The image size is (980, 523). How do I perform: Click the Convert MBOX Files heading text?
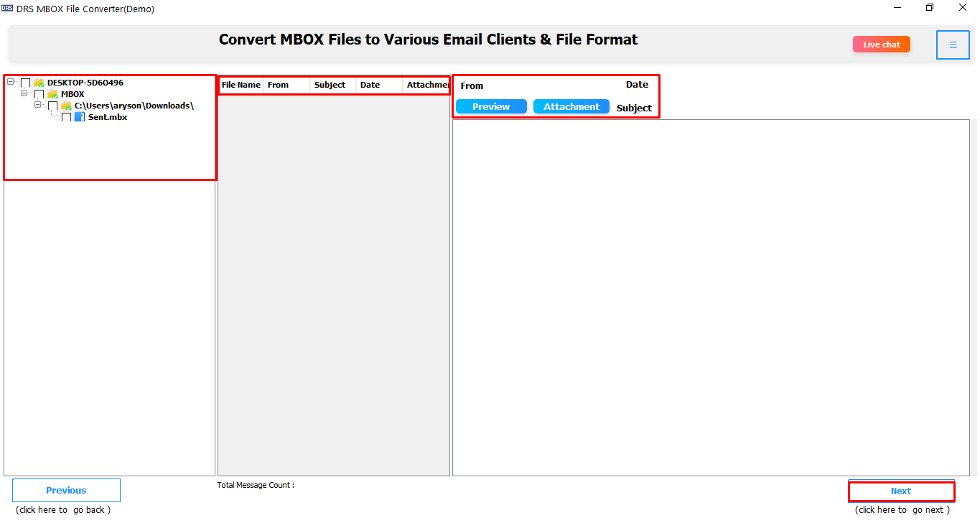point(428,40)
